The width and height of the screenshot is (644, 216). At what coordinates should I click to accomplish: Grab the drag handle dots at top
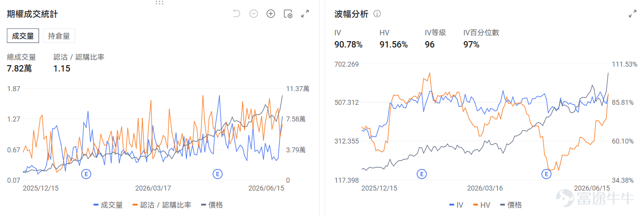click(159, 2)
